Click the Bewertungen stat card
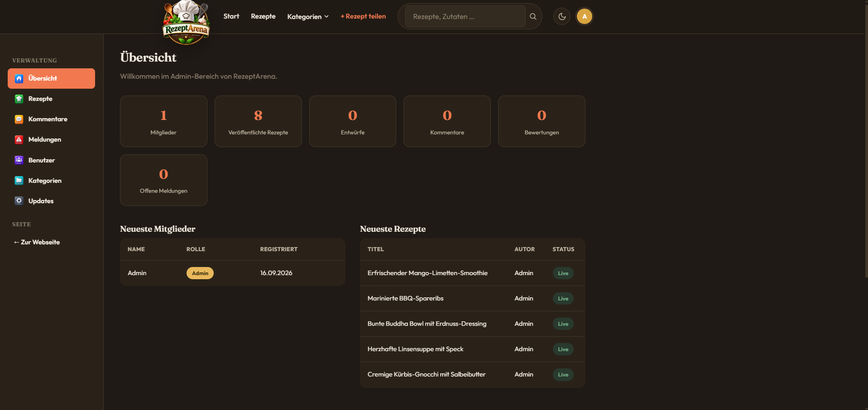The width and height of the screenshot is (868, 410). click(542, 121)
